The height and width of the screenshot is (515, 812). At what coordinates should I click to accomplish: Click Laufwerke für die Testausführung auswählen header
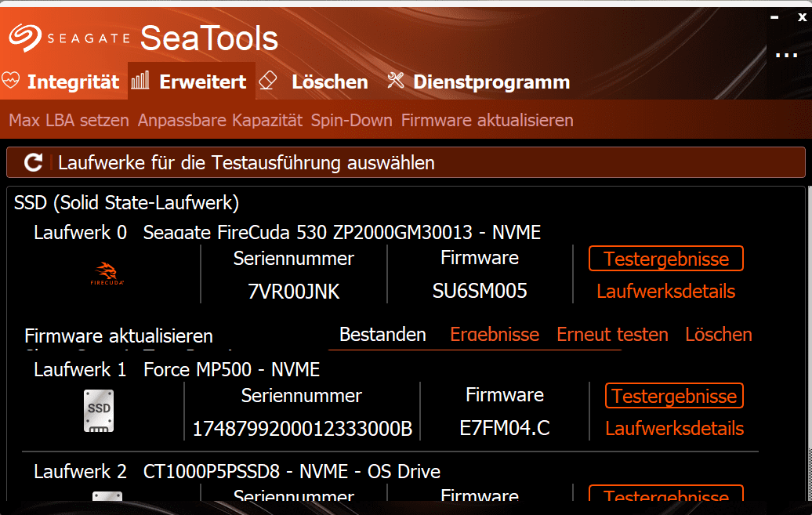point(246,163)
